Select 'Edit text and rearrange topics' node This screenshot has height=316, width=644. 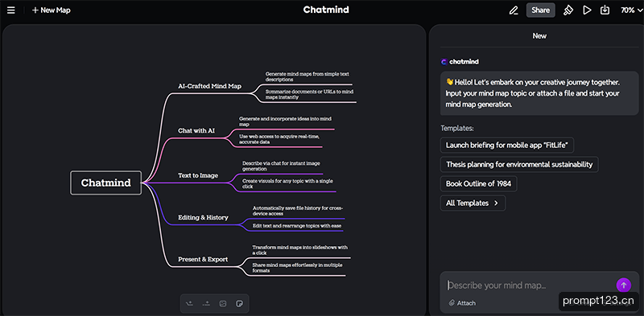(x=297, y=226)
